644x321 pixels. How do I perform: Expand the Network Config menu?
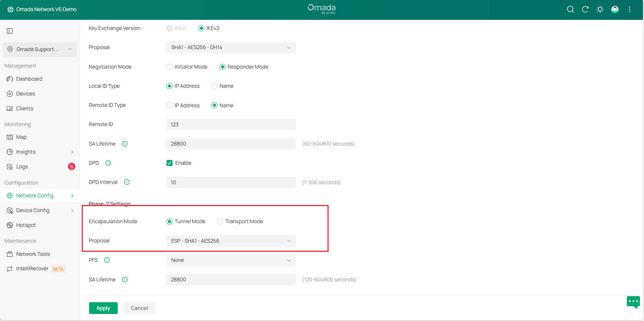[35, 195]
